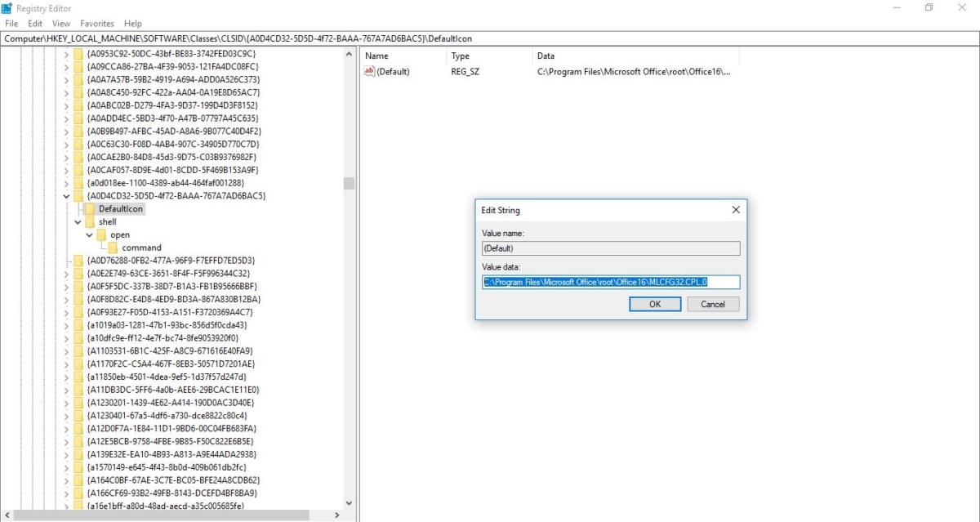Open the Favorites menu
The image size is (980, 522).
tap(97, 23)
